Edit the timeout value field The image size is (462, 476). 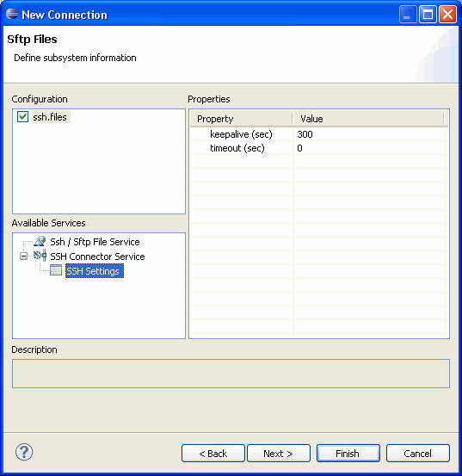pos(369,148)
